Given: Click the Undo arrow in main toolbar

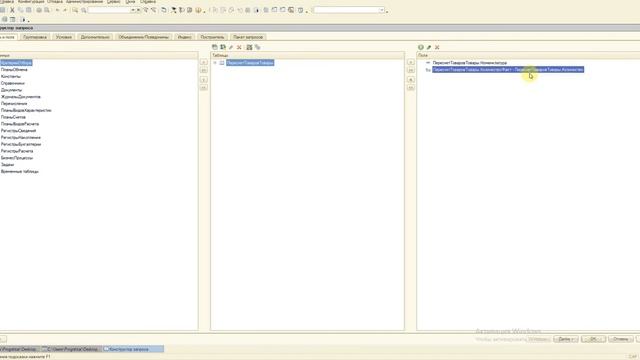Looking at the screenshot, I should [58, 10].
